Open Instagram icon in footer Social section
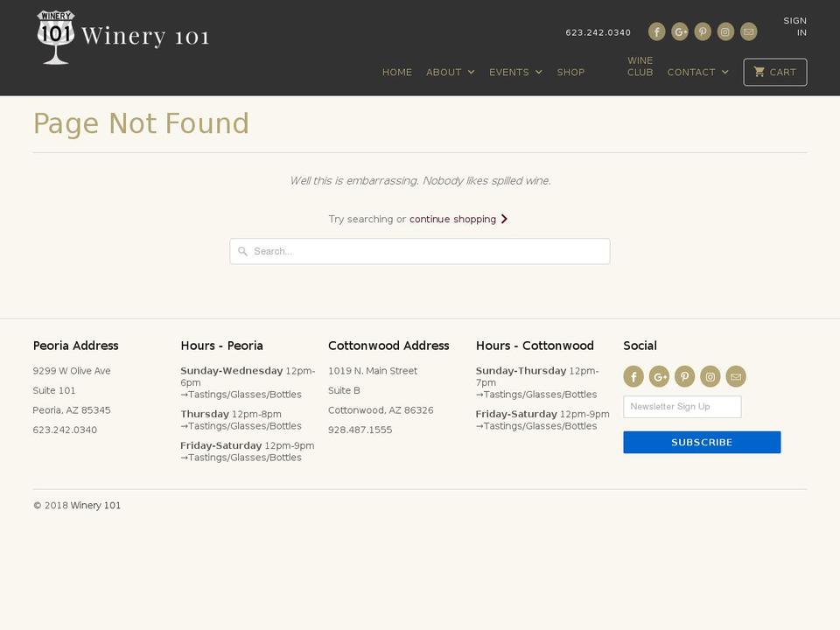Viewport: 840px width, 630px height. tap(710, 376)
